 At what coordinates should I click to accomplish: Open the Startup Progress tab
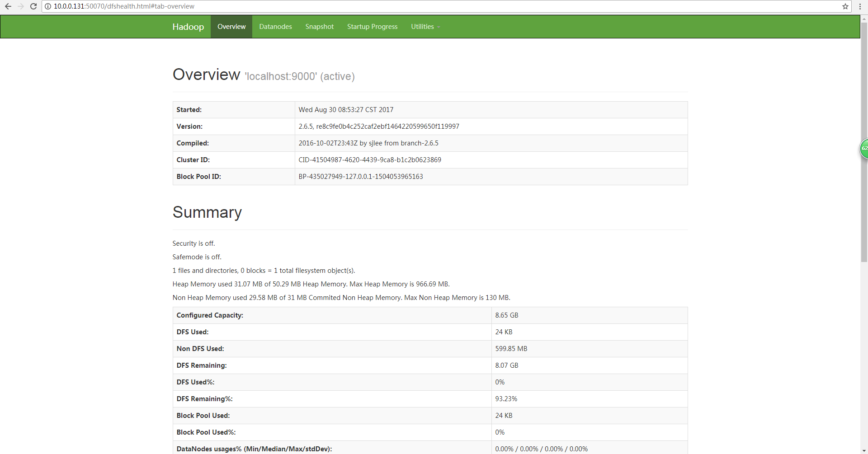pyautogui.click(x=372, y=27)
